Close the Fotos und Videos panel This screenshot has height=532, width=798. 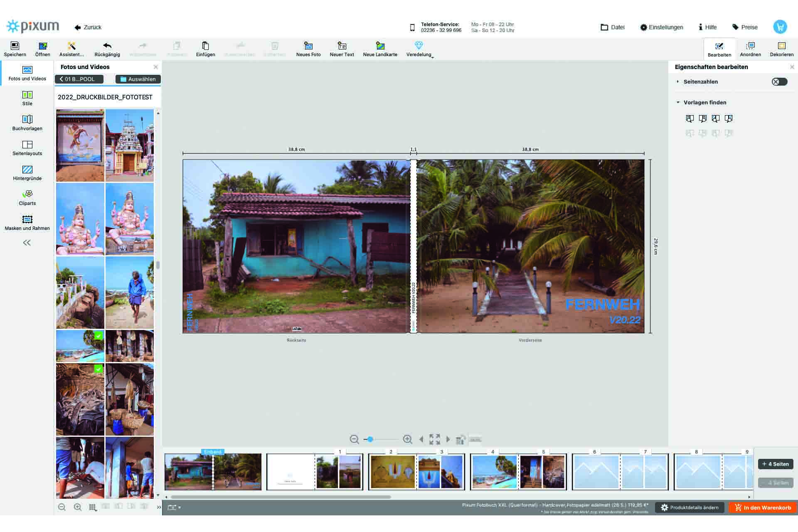tap(156, 67)
